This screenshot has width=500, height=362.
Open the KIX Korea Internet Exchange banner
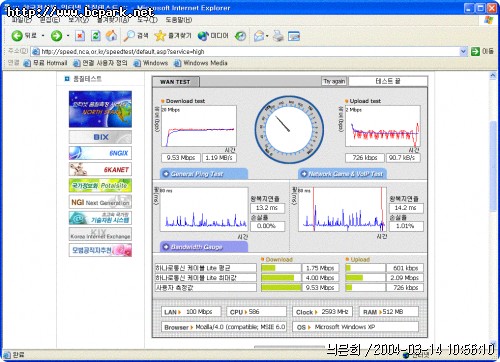[x=100, y=234]
